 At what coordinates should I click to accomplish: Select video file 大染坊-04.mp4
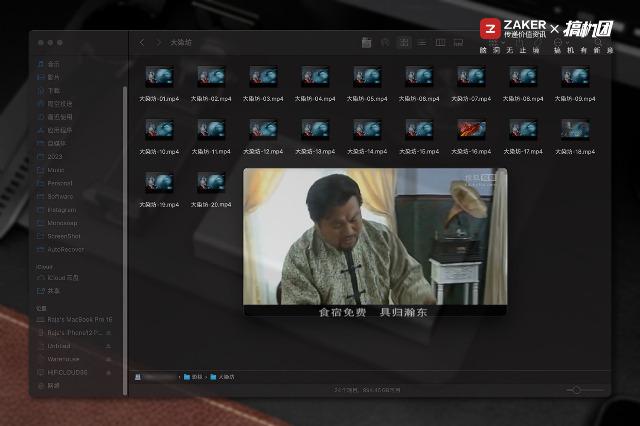point(315,84)
